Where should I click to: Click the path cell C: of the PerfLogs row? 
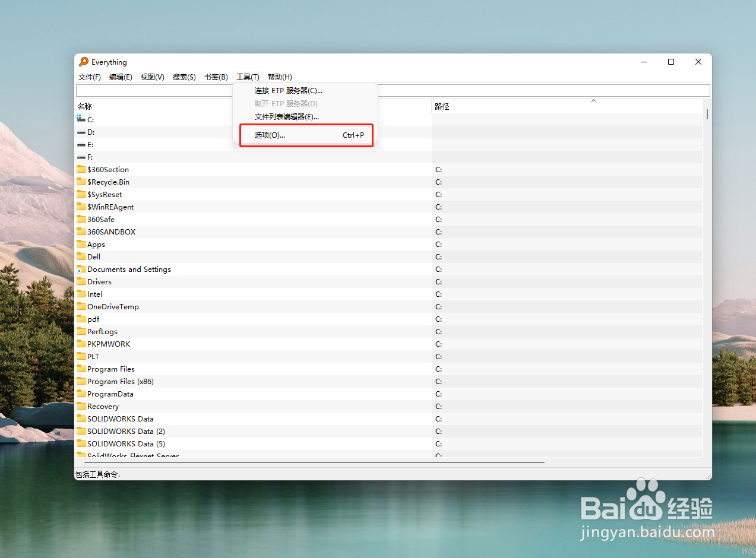pos(438,331)
